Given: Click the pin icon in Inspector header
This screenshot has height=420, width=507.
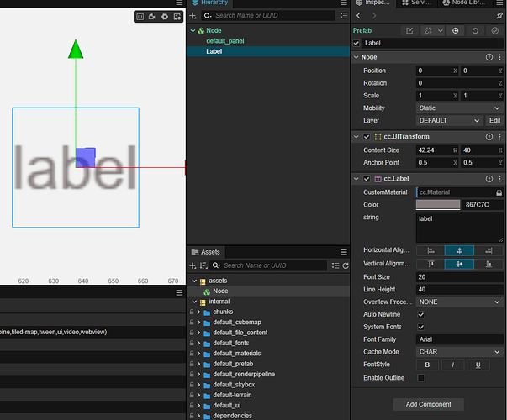Looking at the screenshot, I should point(499,15).
